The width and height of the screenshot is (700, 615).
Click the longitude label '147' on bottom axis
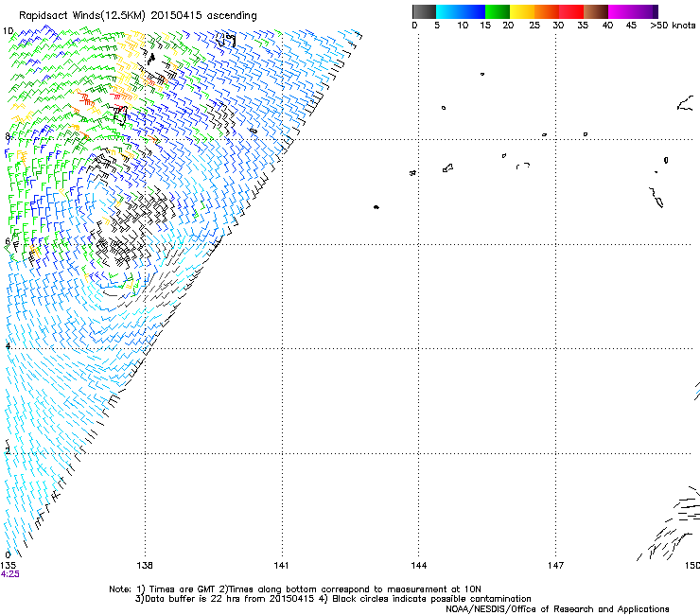tap(556, 566)
